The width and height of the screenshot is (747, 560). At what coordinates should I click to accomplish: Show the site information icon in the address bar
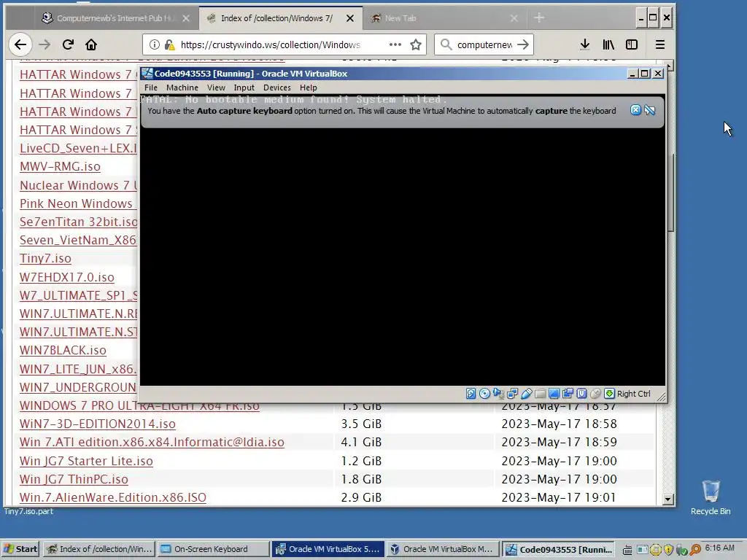pos(155,44)
